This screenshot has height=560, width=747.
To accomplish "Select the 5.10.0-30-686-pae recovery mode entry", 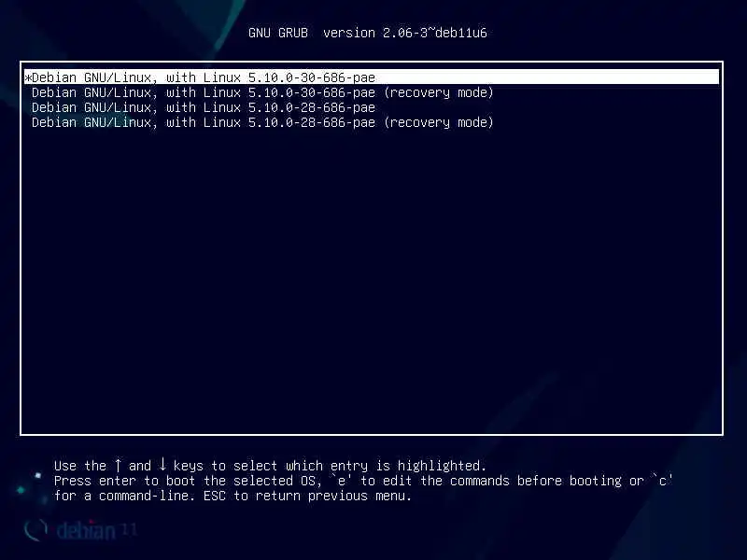I will pyautogui.click(x=262, y=92).
